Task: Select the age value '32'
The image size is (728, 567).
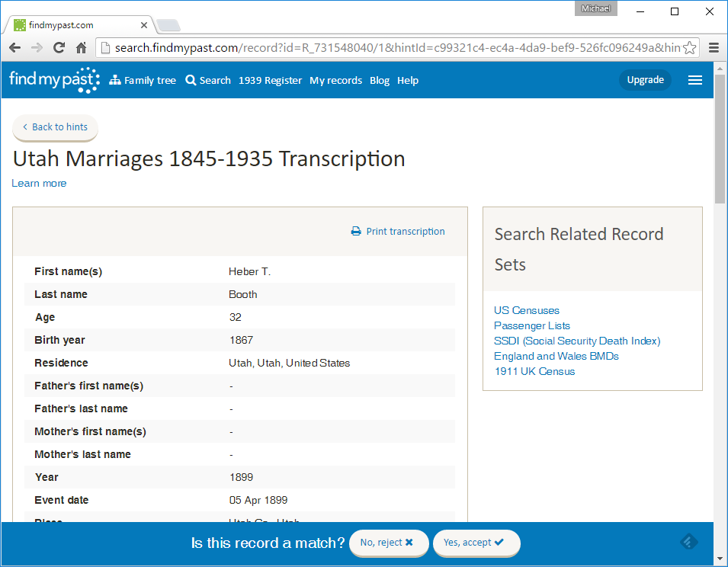Action: click(x=235, y=317)
